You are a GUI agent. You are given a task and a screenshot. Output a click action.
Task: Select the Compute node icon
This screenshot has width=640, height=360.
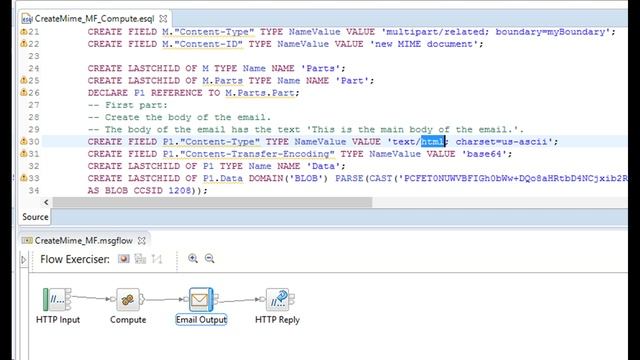click(128, 300)
